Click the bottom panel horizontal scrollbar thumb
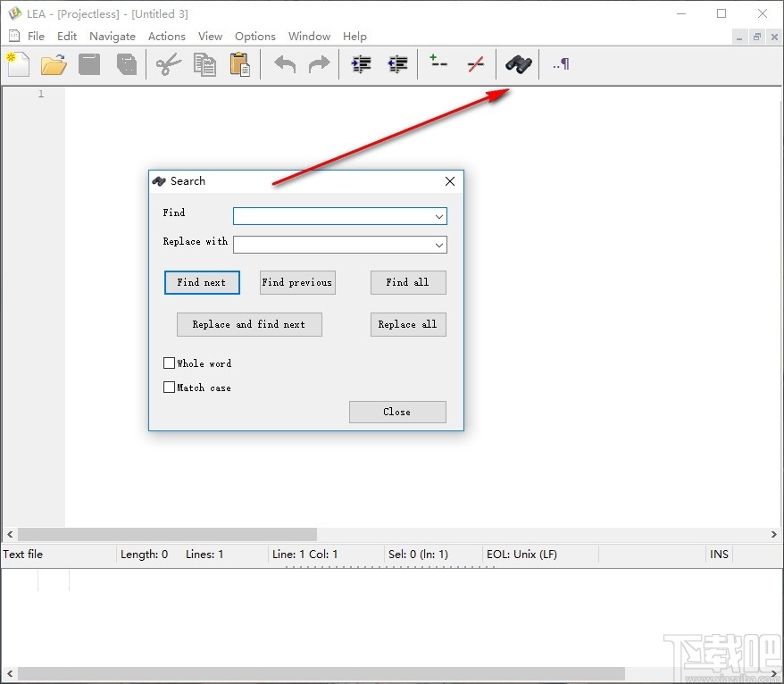The height and width of the screenshot is (684, 784). [321, 673]
